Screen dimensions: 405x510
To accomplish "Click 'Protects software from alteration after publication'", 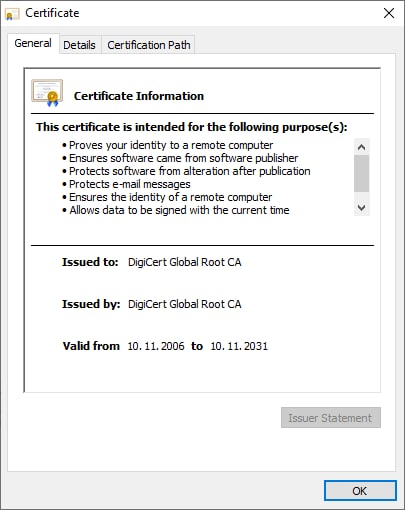I will (190, 171).
